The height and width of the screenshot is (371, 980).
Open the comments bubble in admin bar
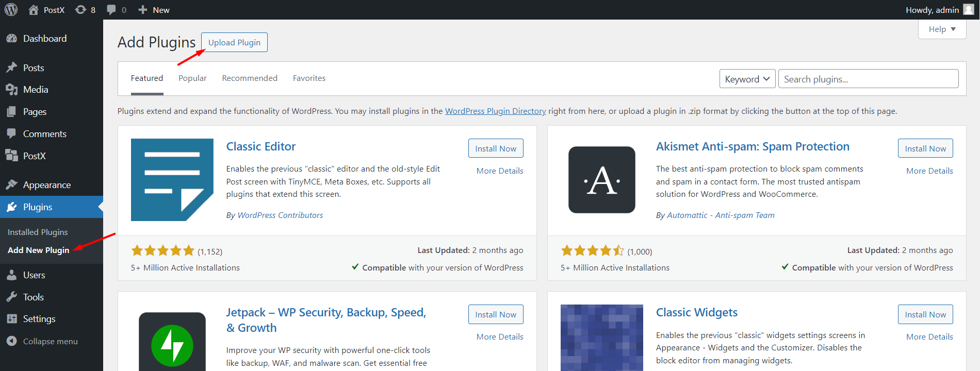116,10
